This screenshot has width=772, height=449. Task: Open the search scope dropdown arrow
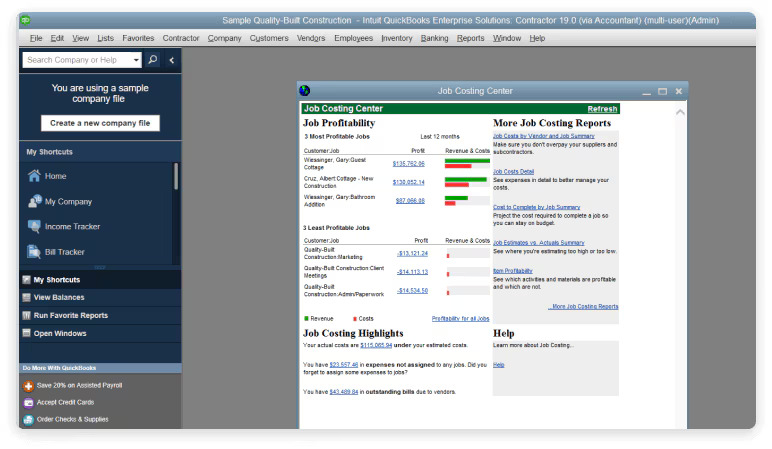(136, 60)
